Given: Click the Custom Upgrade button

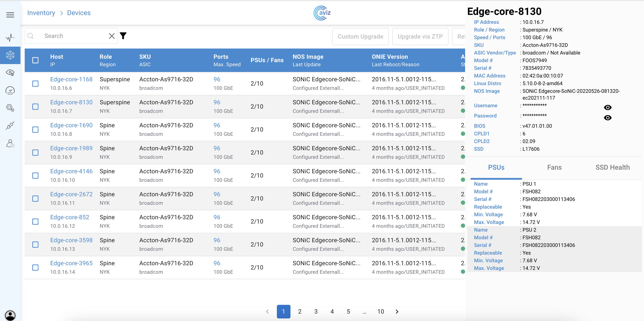Looking at the screenshot, I should coord(360,37).
